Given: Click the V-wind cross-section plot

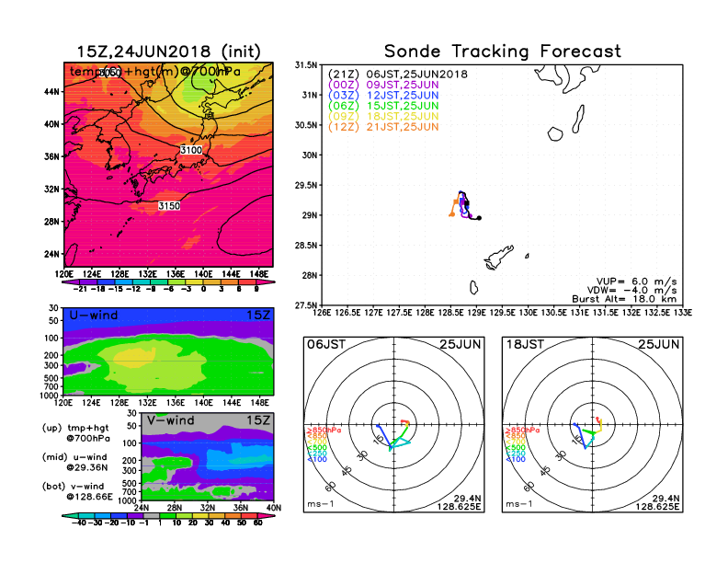Looking at the screenshot, I should [207, 456].
